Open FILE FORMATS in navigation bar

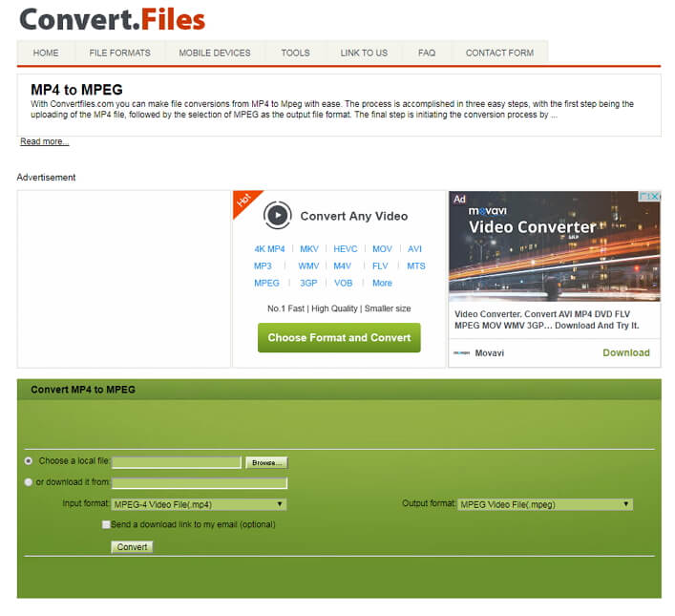[119, 53]
